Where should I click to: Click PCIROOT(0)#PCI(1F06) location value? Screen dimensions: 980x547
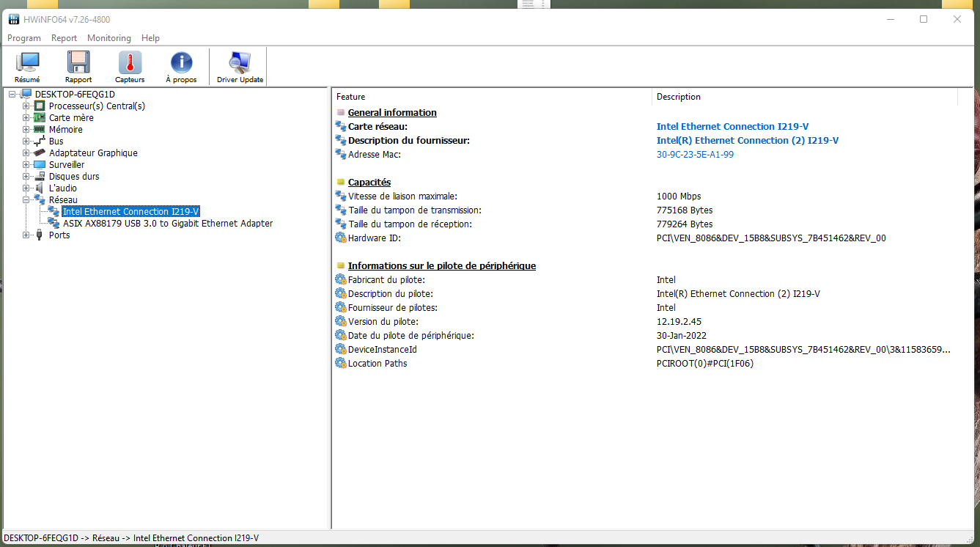tap(705, 363)
